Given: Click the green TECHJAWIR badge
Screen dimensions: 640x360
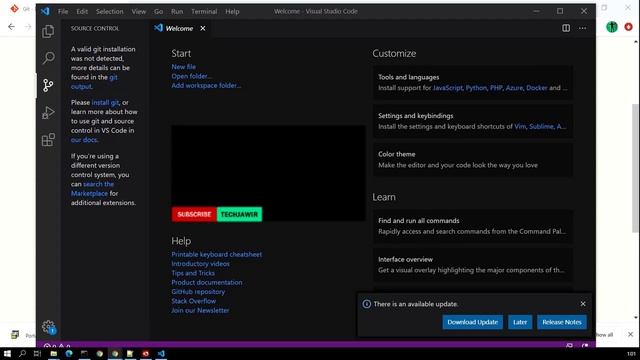Looking at the screenshot, I should pos(239,214).
